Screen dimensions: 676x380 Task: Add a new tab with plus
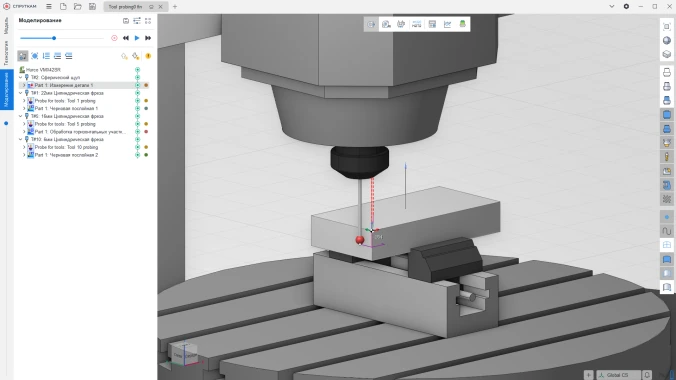point(175,6)
